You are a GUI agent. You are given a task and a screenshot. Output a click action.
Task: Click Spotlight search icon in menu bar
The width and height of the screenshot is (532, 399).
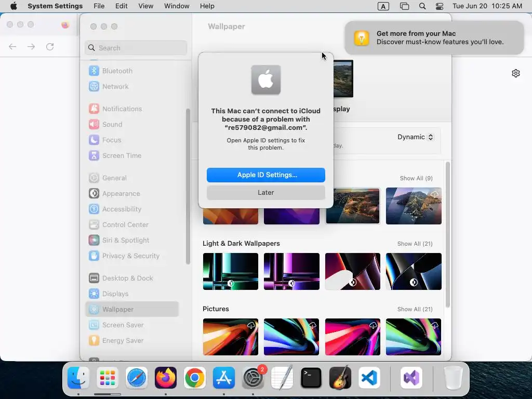point(422,6)
